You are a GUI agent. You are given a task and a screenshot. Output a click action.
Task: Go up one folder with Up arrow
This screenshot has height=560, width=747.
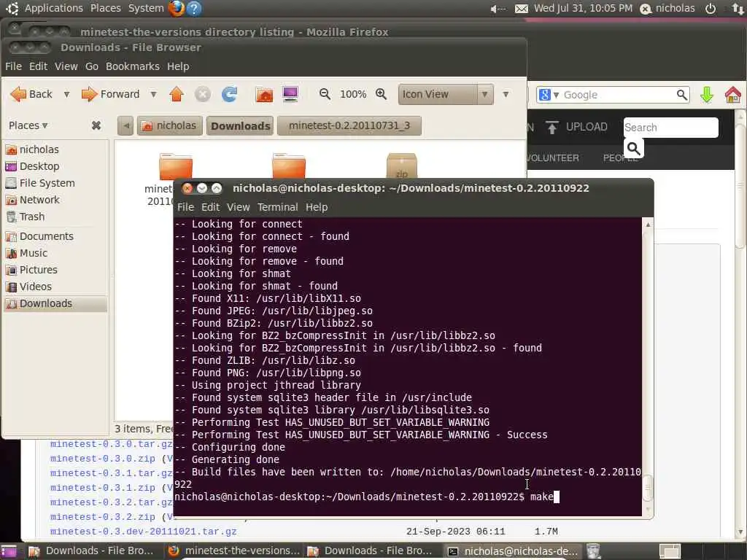177,94
